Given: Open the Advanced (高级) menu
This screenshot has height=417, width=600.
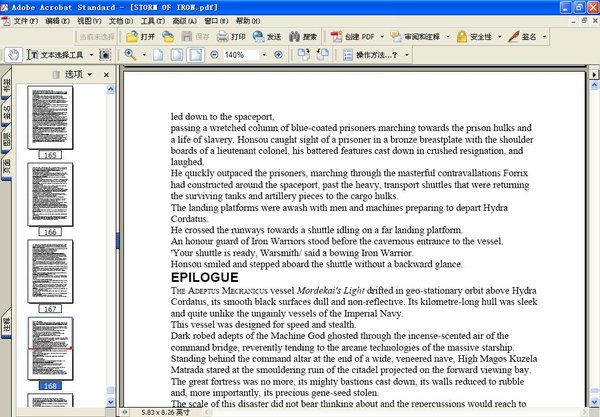Looking at the screenshot, I should [x=184, y=21].
